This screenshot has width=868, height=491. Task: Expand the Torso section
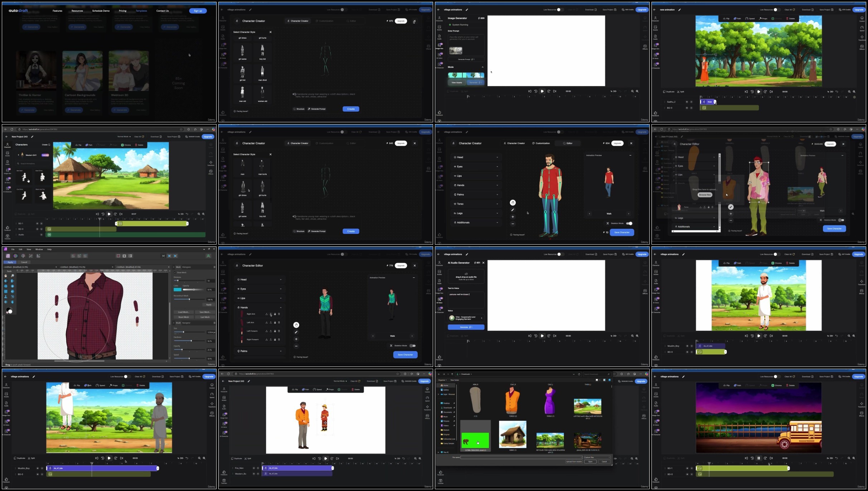coord(475,204)
